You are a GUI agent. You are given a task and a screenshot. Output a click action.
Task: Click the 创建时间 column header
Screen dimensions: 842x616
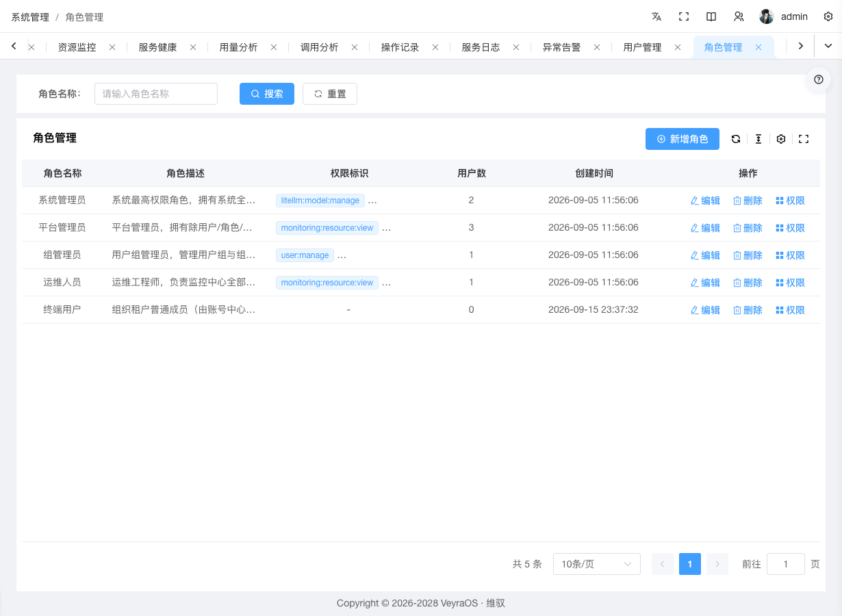tap(594, 173)
